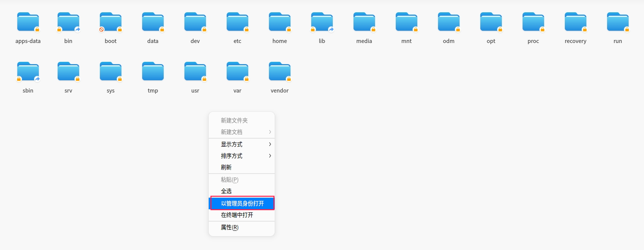Screen dimensions: 644x250
Task: Select the sys folder icon
Action: click(x=111, y=72)
